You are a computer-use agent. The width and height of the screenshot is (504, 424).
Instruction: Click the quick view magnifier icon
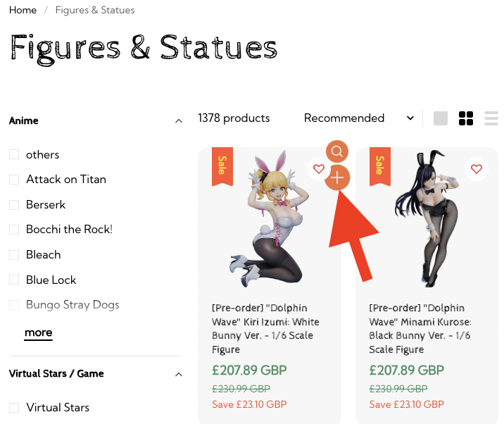[x=337, y=151]
